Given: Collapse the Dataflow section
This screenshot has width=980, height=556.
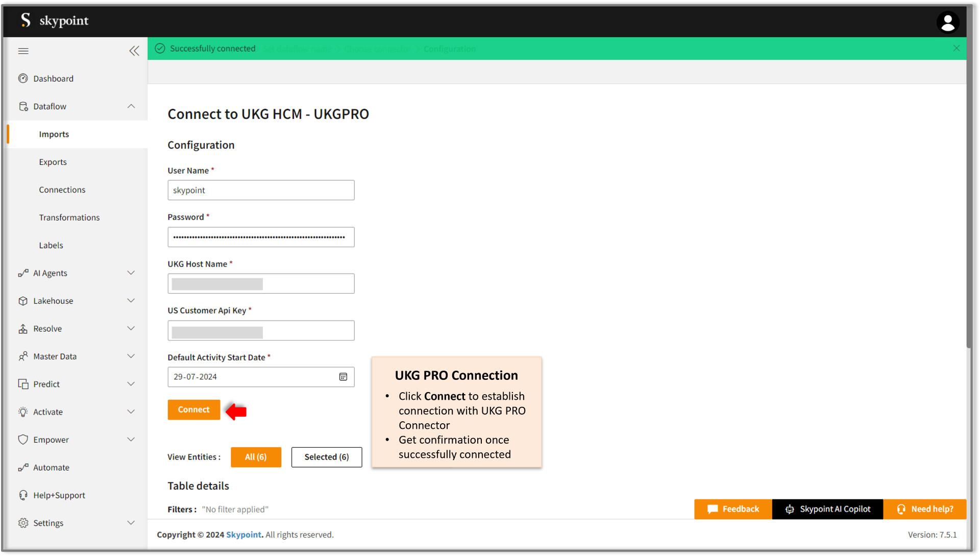Looking at the screenshot, I should click(x=131, y=106).
